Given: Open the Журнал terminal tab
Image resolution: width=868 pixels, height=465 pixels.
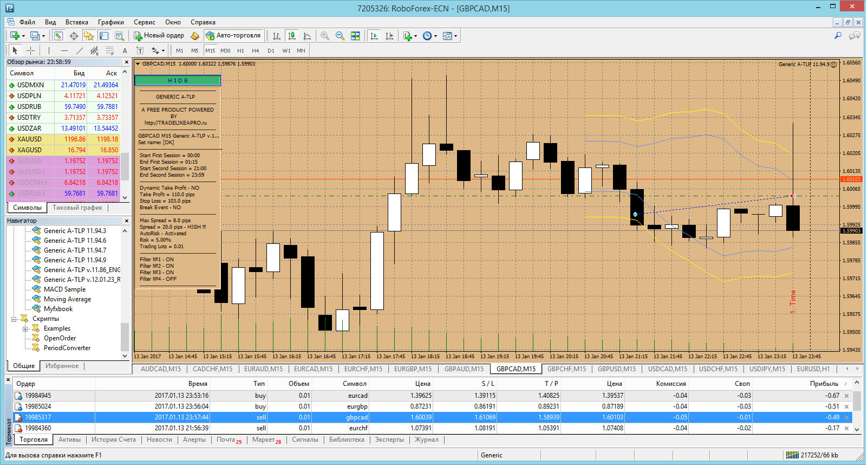Looking at the screenshot, I should click(427, 440).
